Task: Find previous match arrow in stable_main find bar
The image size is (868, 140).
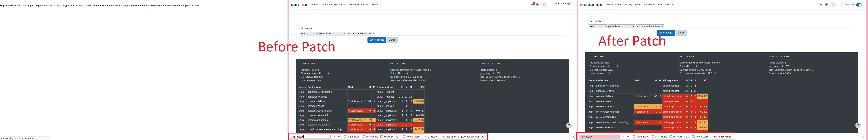Action: [334, 137]
